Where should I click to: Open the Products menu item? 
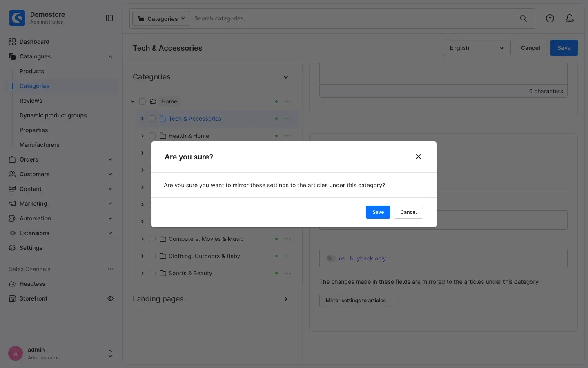click(32, 71)
